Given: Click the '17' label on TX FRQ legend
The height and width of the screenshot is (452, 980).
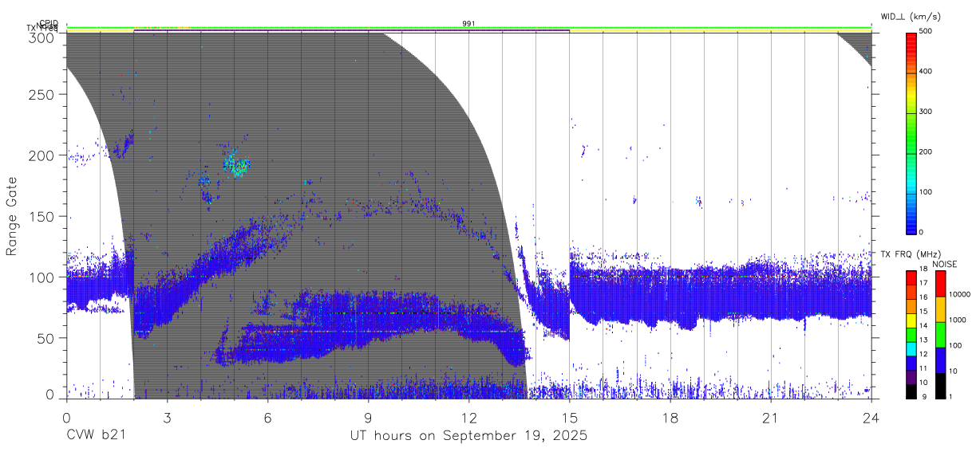Looking at the screenshot, I should [922, 283].
